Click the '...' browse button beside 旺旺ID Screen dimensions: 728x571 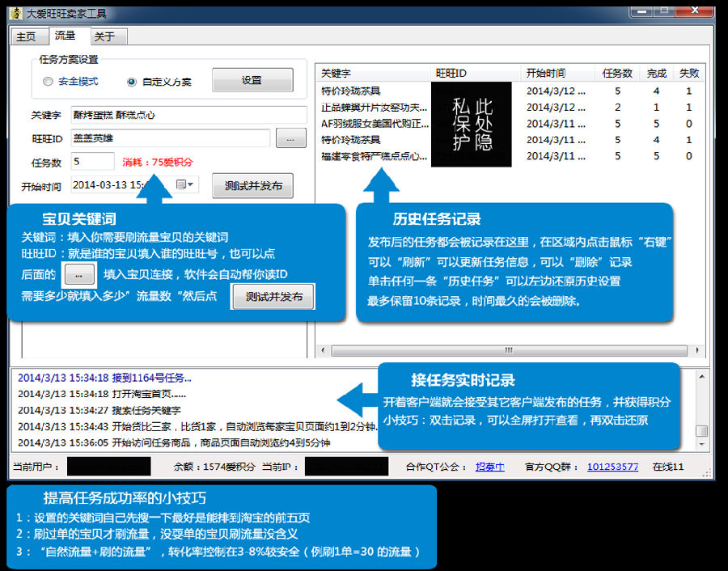pos(290,138)
